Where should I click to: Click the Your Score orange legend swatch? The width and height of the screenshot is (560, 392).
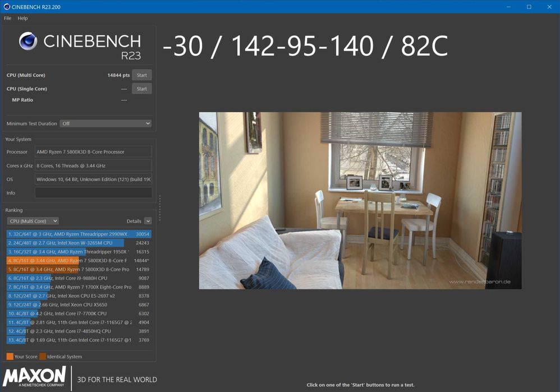(10, 356)
